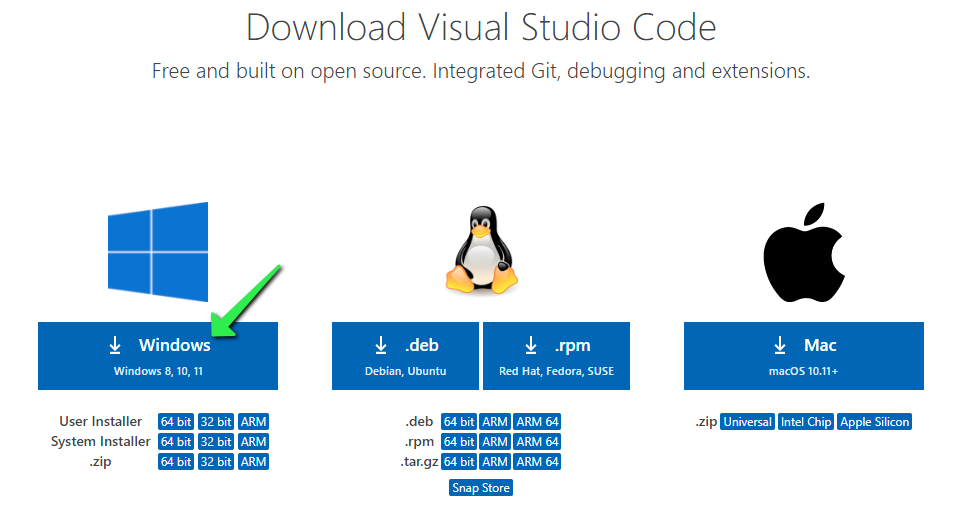The image size is (971, 514).
Task: Download Mac .zip Apple Silicon build
Action: (874, 422)
